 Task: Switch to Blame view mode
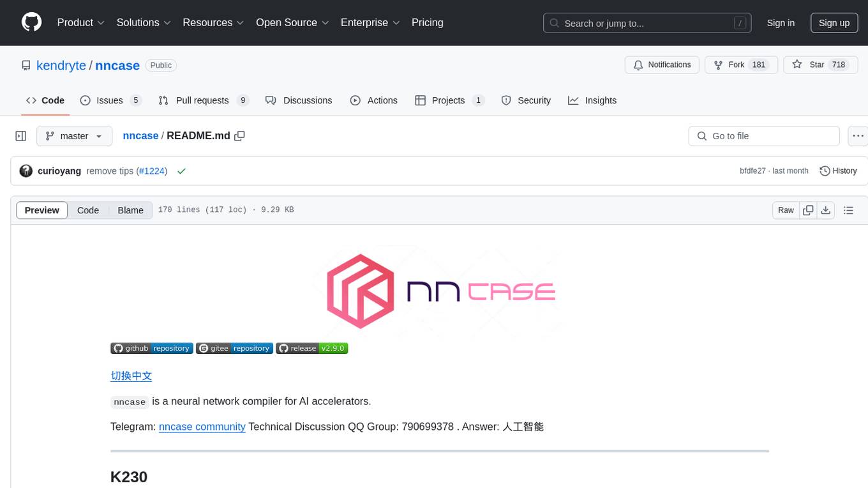coord(130,210)
